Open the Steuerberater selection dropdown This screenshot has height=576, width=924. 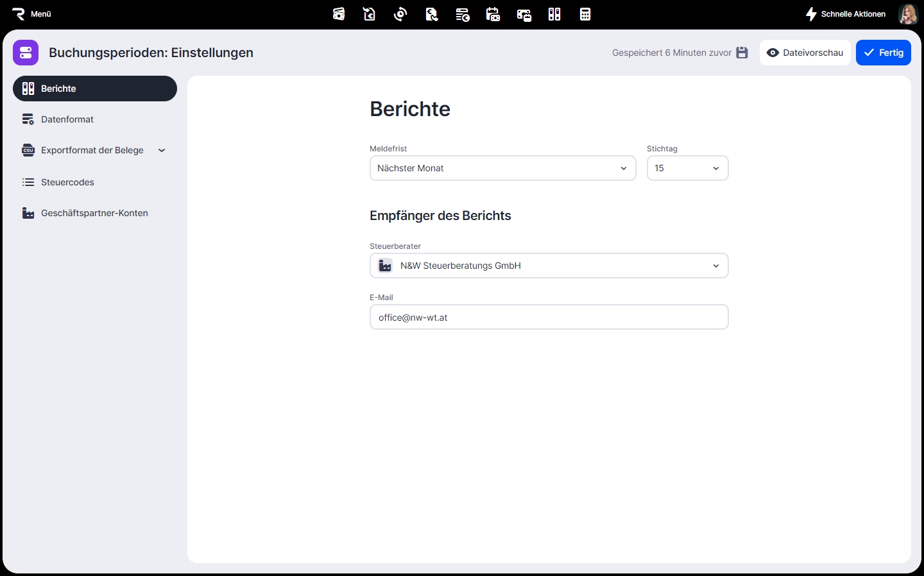point(549,266)
